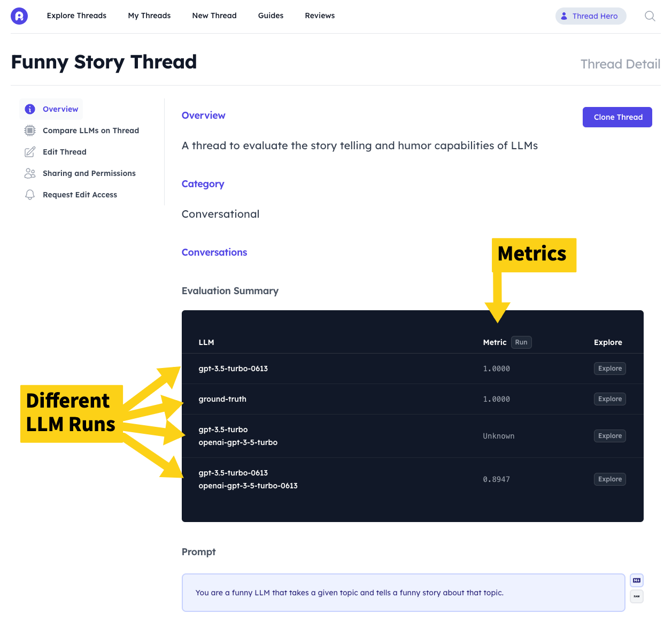Go to My Threads page
The height and width of the screenshot is (621, 672).
tap(149, 16)
